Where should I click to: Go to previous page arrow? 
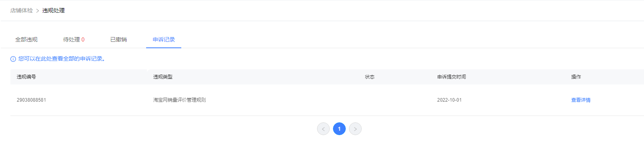323,129
